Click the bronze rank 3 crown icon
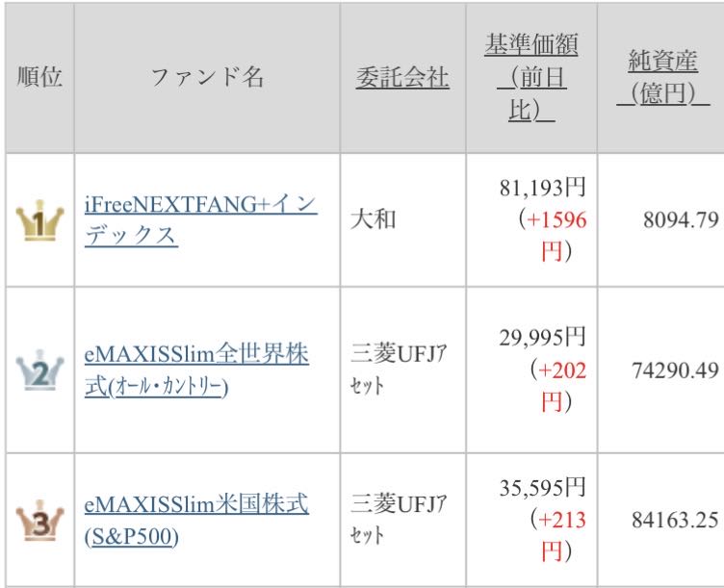This screenshot has height=588, width=724. point(39,521)
